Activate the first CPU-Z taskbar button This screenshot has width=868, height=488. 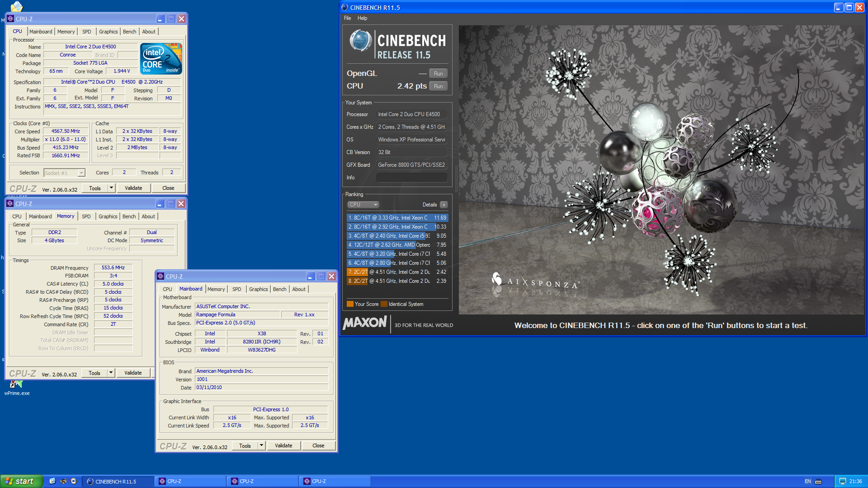[191, 482]
